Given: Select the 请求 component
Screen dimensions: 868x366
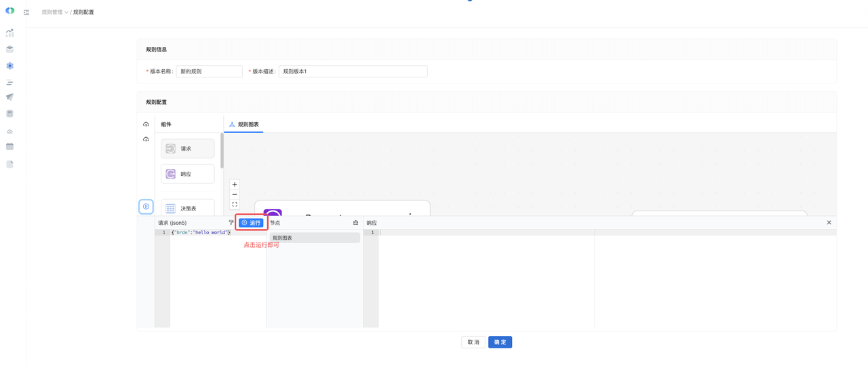Looking at the screenshot, I should point(187,149).
